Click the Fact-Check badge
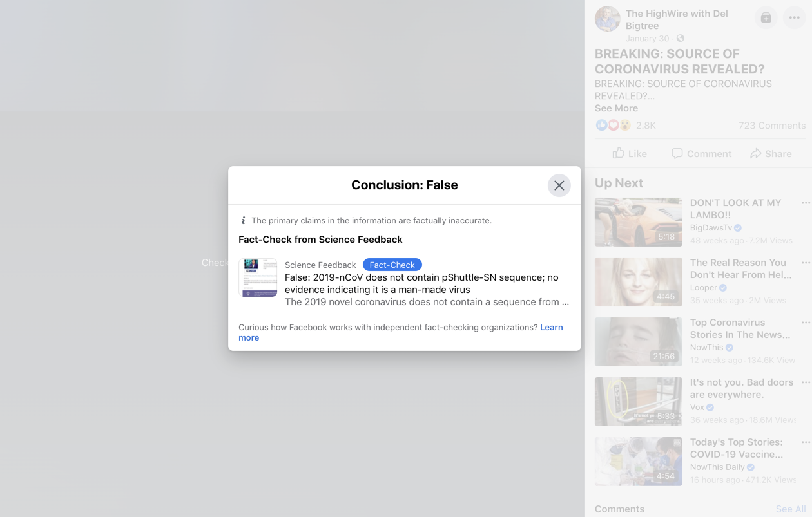The height and width of the screenshot is (517, 812). [392, 265]
